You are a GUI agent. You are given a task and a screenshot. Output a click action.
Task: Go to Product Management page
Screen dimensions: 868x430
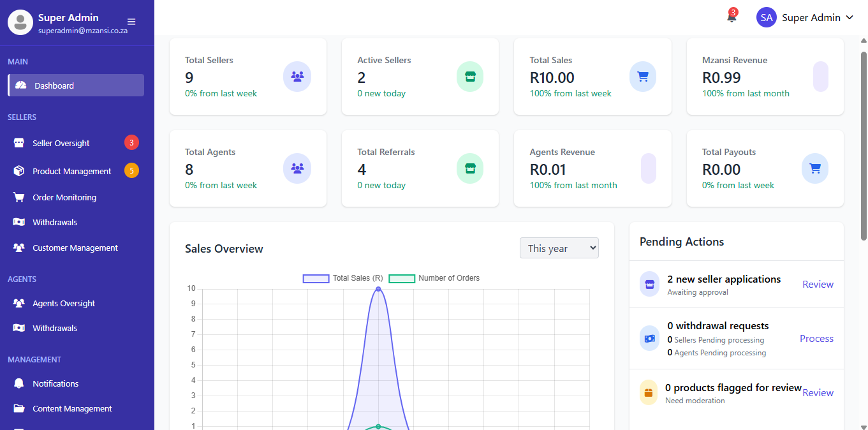[x=71, y=171]
